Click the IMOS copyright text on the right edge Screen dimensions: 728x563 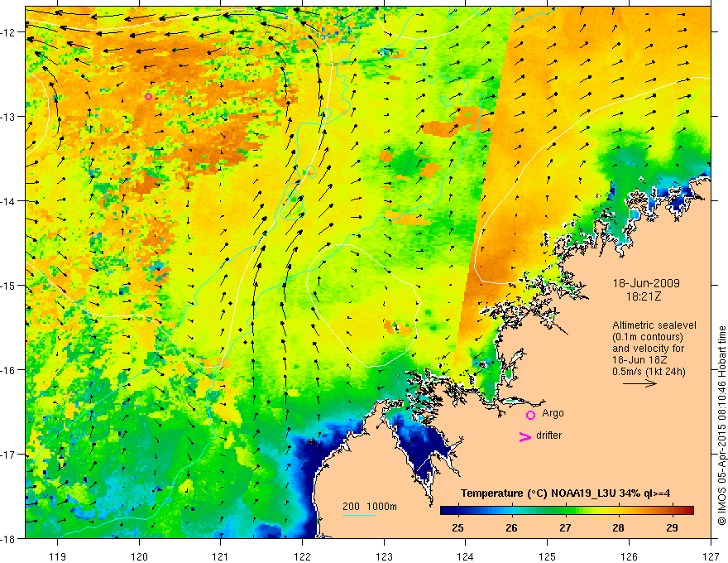[x=722, y=426]
